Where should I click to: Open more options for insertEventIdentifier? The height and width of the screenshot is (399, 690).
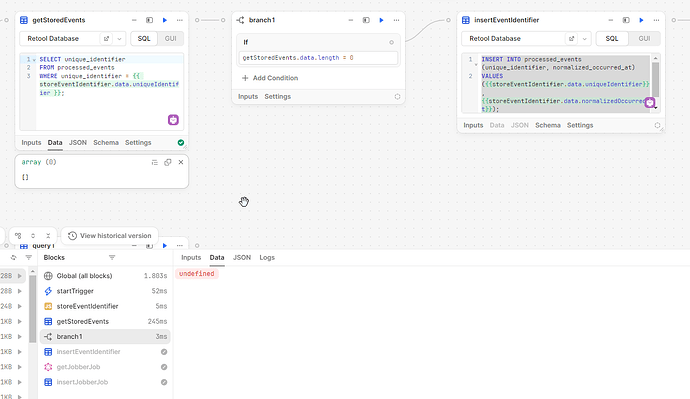click(x=656, y=20)
